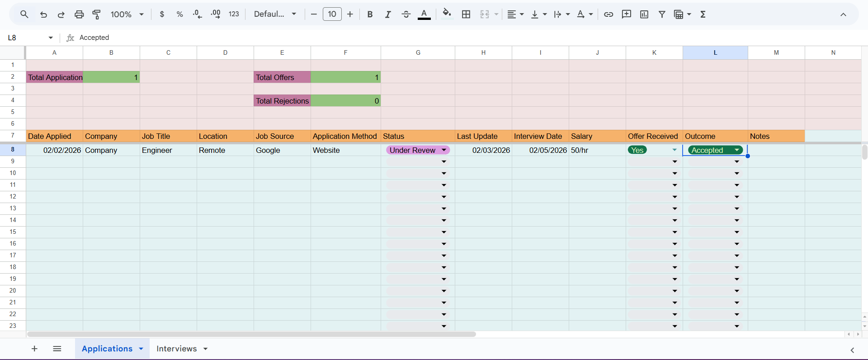Select the paint format roller icon
This screenshot has width=868, height=360.
point(96,14)
